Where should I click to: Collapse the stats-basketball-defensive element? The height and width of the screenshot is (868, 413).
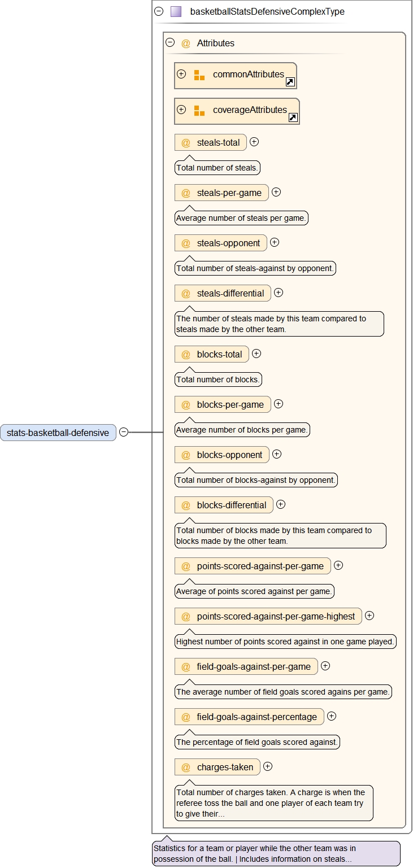click(124, 432)
